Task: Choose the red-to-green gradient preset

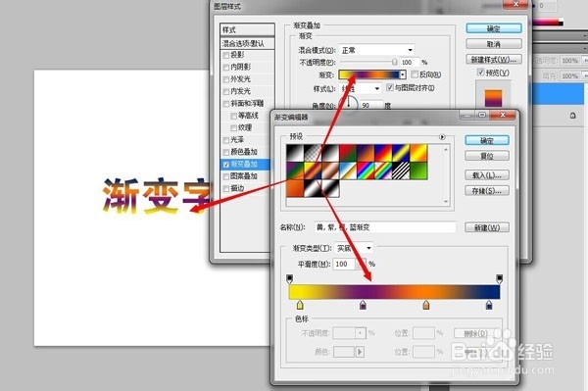Action: [x=348, y=153]
